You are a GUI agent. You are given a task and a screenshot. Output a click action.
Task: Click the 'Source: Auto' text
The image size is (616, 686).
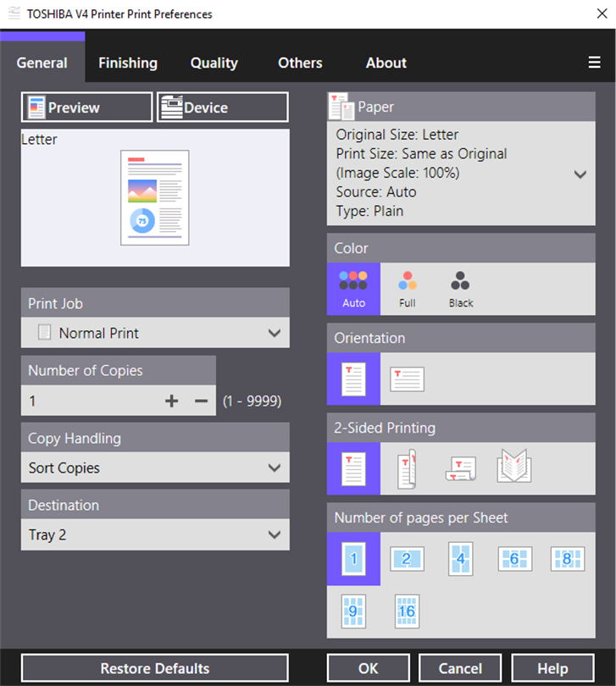point(376,192)
